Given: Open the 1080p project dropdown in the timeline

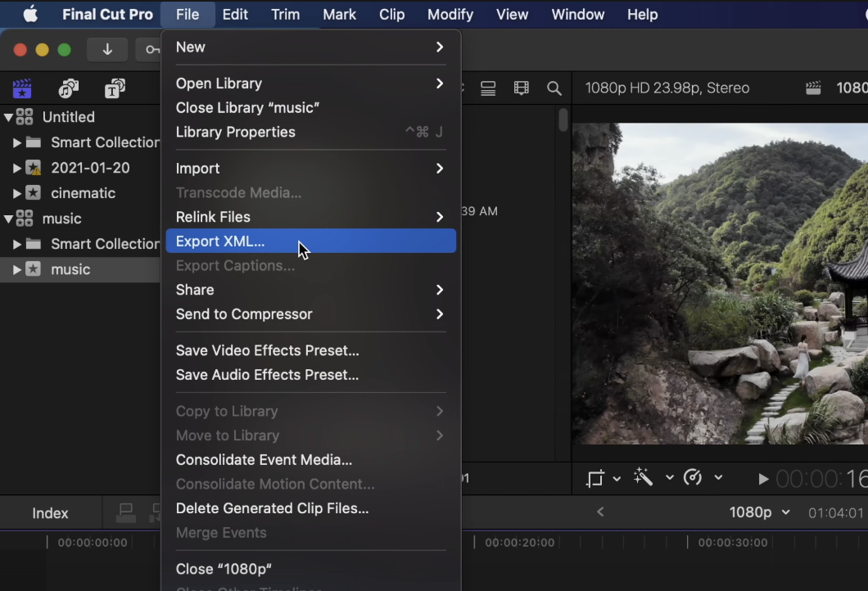Looking at the screenshot, I should (759, 512).
